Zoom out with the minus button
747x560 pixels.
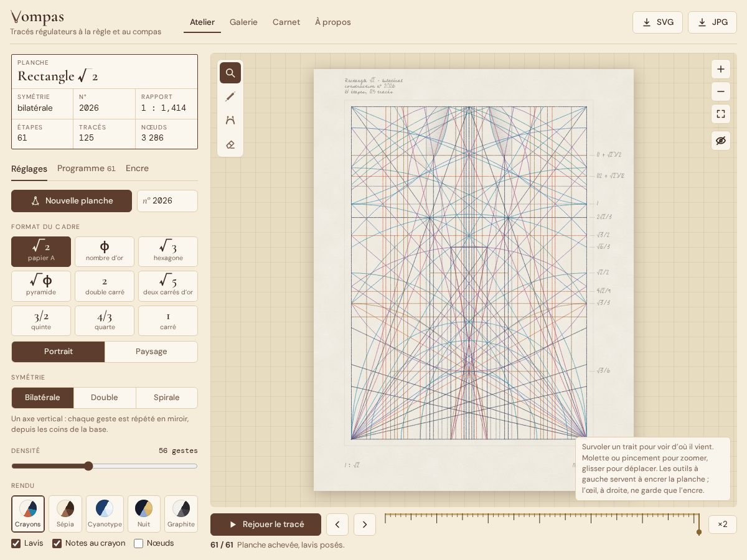tap(721, 91)
